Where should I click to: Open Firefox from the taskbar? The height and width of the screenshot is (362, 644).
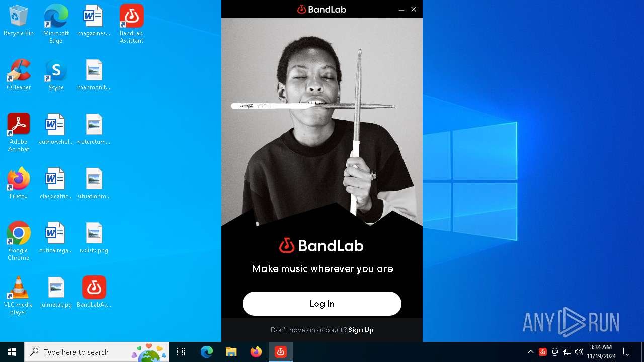pyautogui.click(x=256, y=352)
